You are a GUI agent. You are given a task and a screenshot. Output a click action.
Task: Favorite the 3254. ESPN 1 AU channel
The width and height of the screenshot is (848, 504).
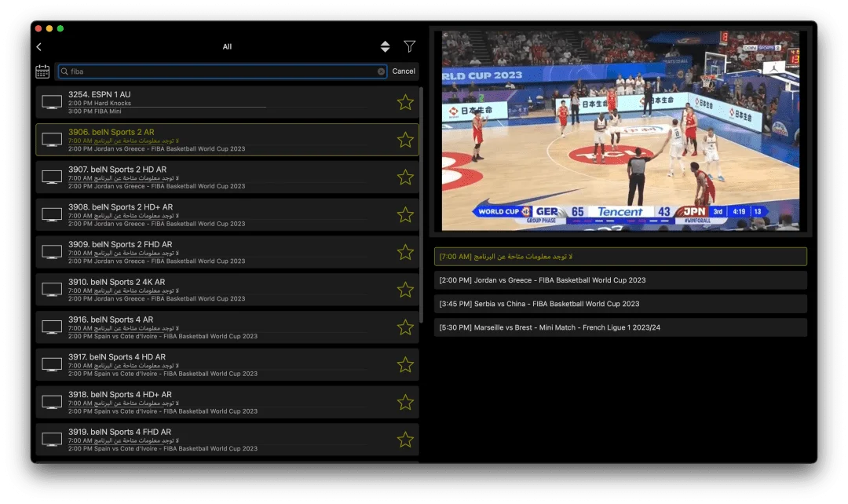click(405, 102)
